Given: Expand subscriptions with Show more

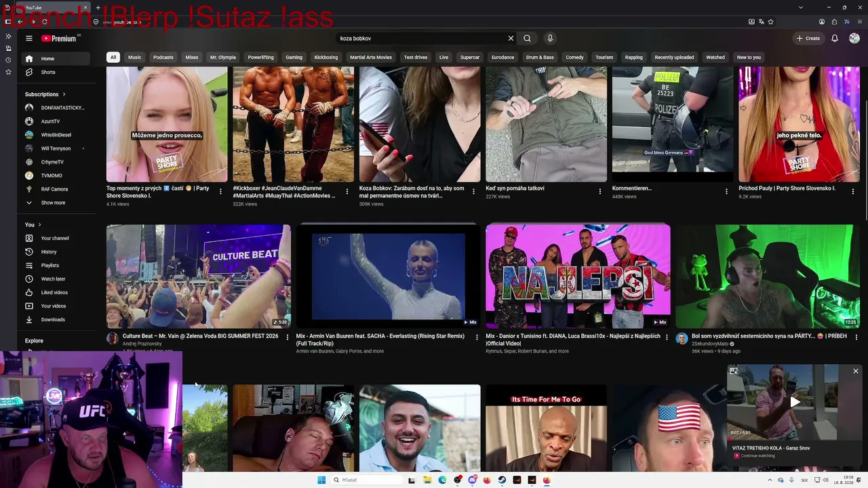Looking at the screenshot, I should (53, 203).
